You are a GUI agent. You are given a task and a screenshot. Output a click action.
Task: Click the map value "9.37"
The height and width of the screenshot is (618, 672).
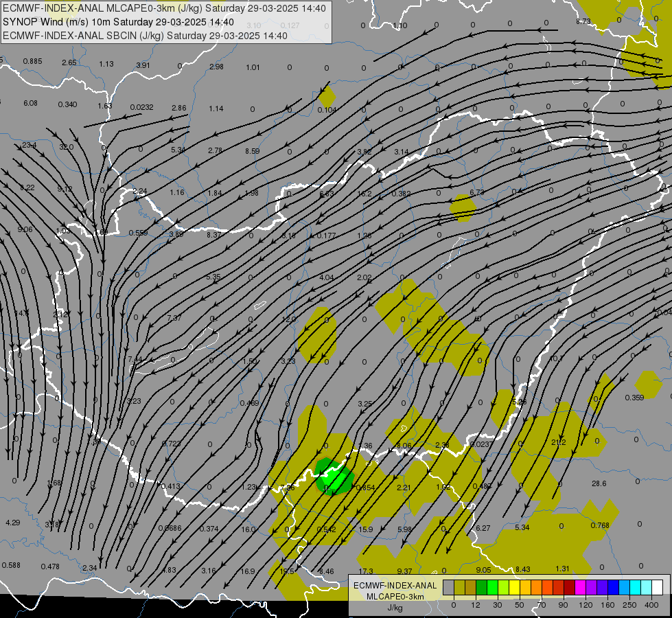point(404,571)
